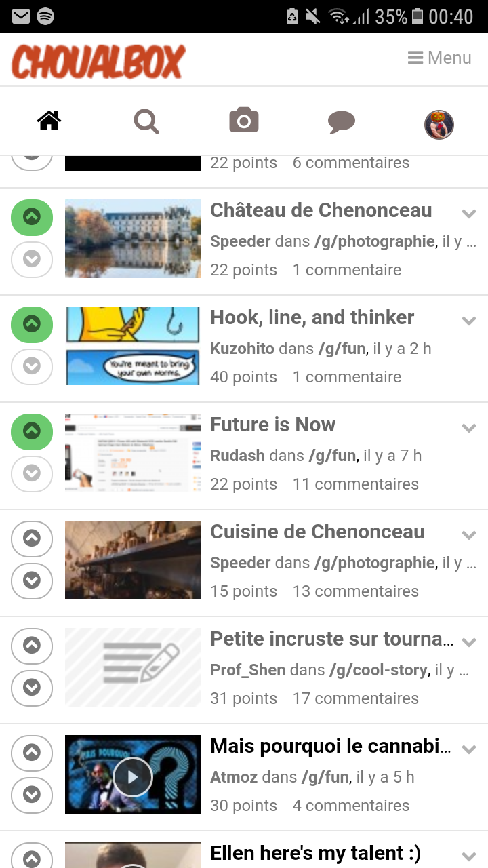Open the hamburger Menu

[x=439, y=58]
